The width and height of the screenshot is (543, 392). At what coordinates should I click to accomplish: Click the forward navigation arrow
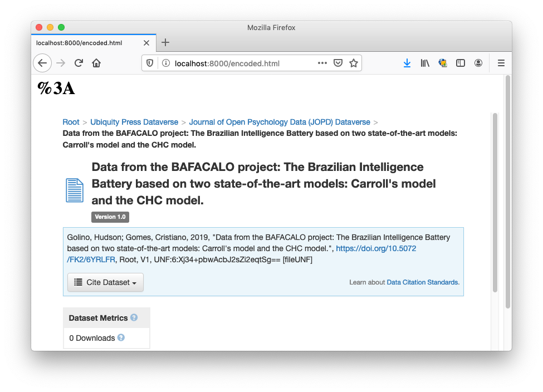coord(61,63)
